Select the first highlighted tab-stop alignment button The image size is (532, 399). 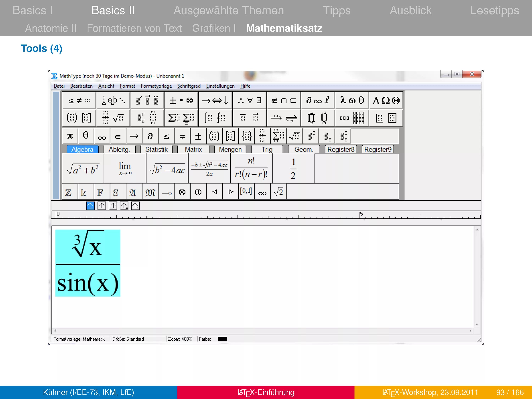click(90, 206)
